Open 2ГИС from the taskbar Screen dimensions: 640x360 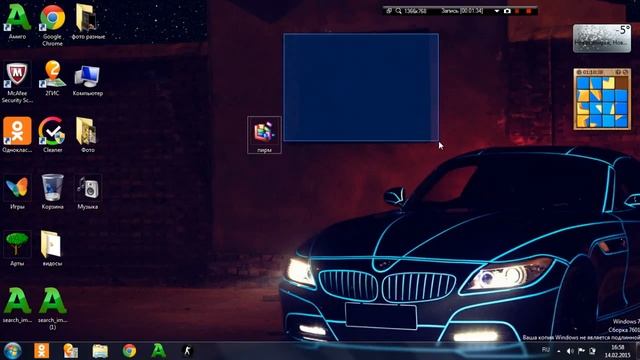click(x=71, y=351)
